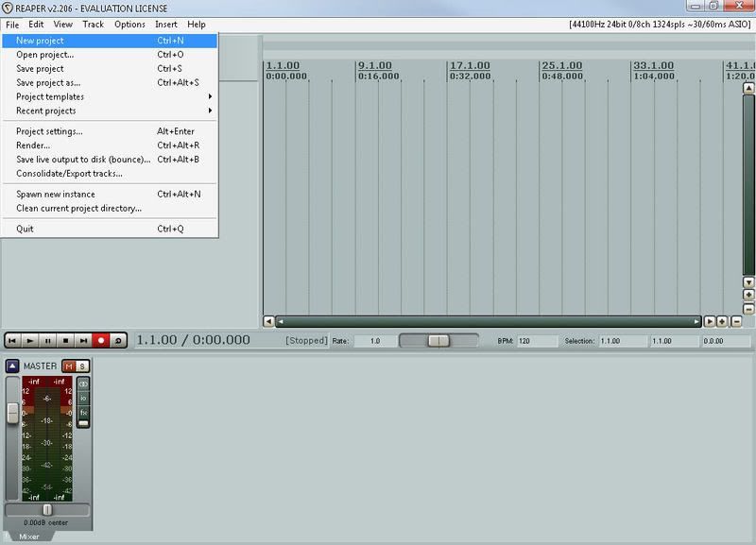Open the Insert menu
This screenshot has height=545, width=756.
(166, 25)
